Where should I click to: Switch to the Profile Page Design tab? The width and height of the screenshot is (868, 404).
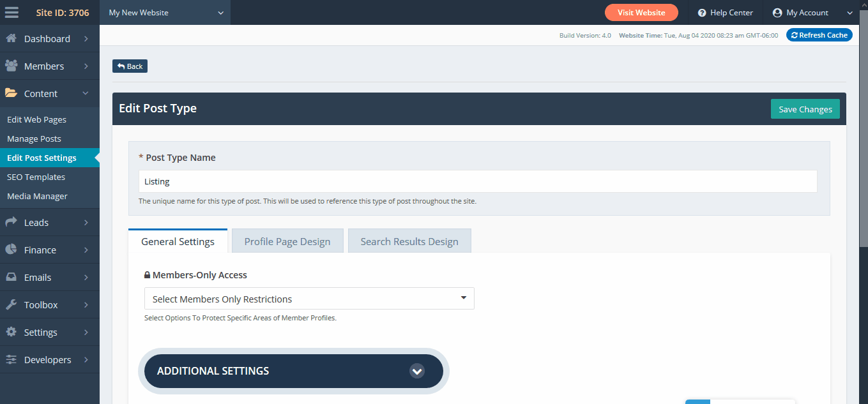tap(287, 241)
